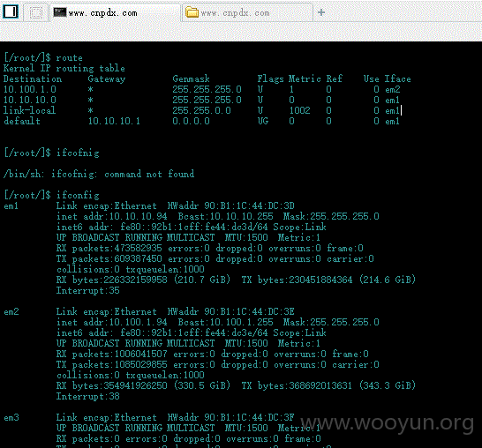482x448 pixels.
Task: Click 'RX bytes:226332159958'
Action: pyautogui.click(x=112, y=280)
